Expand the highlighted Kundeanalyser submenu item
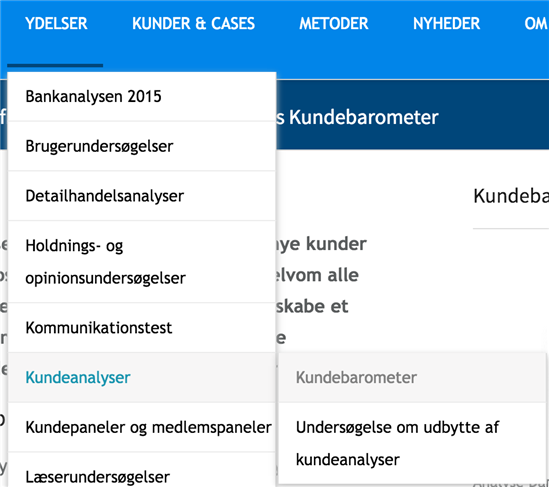 (142, 377)
